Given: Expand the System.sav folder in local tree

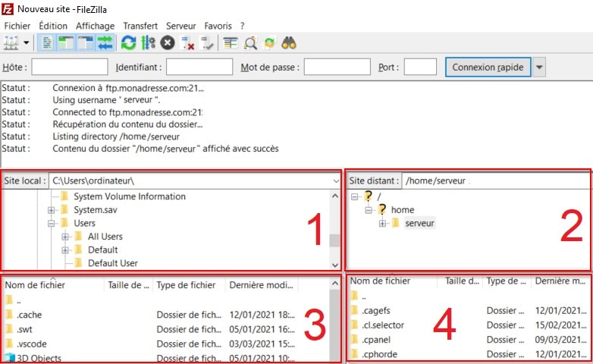Looking at the screenshot, I should pyautogui.click(x=52, y=210).
